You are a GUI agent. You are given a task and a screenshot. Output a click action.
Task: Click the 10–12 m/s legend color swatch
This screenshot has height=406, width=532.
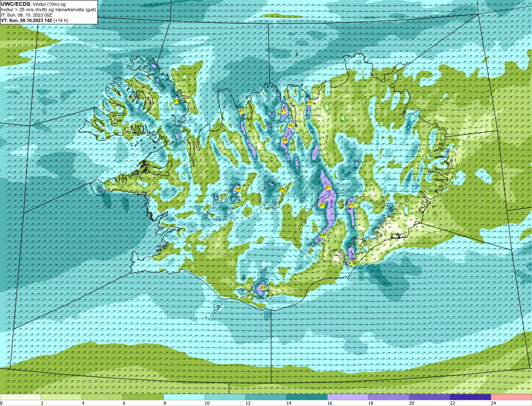(x=225, y=397)
